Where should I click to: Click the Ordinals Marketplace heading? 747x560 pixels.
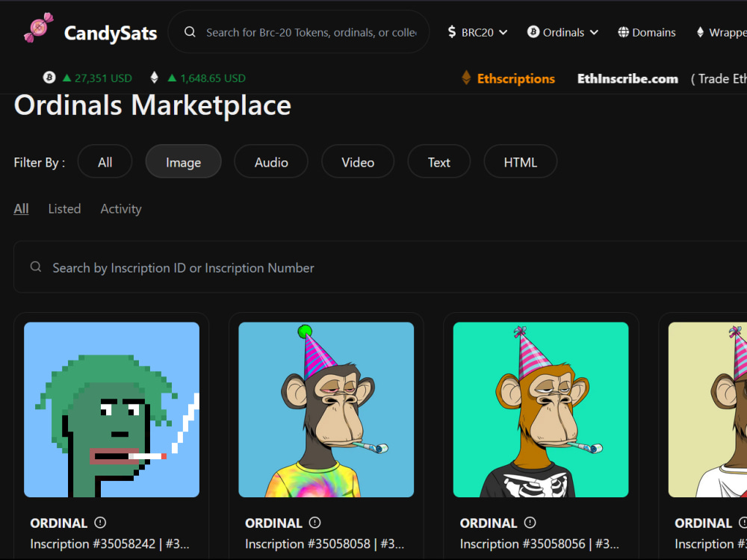(x=152, y=105)
